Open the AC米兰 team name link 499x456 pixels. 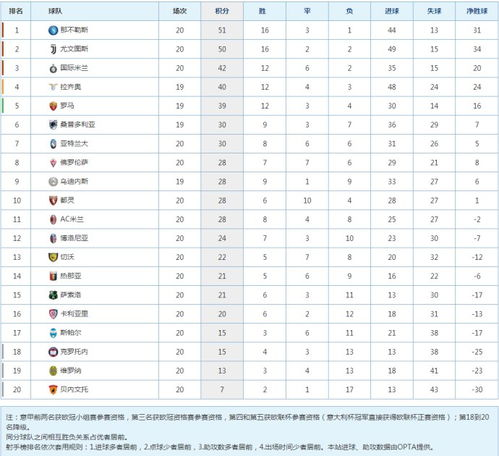tap(72, 219)
